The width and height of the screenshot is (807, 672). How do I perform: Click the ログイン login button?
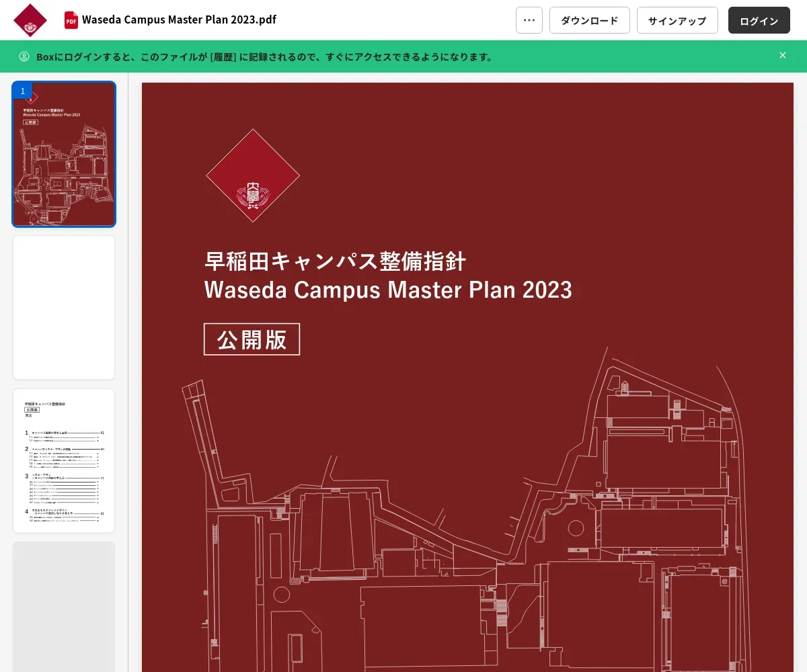pos(759,20)
